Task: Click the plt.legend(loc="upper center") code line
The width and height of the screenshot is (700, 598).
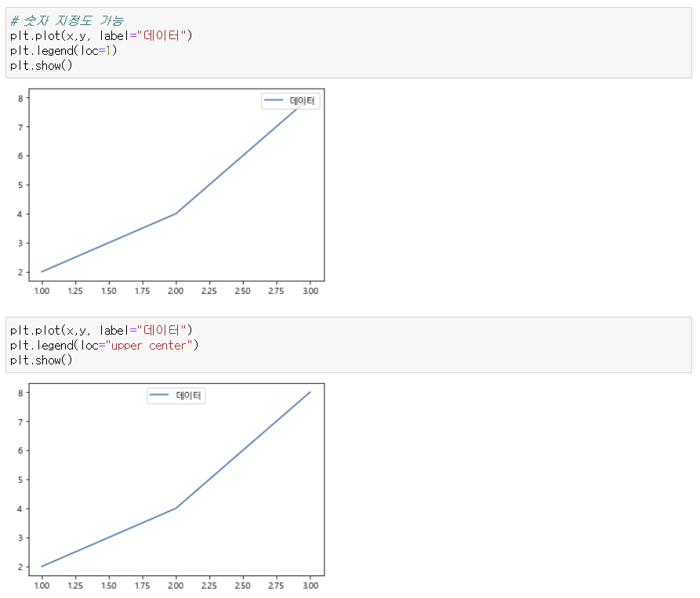Action: (x=104, y=345)
